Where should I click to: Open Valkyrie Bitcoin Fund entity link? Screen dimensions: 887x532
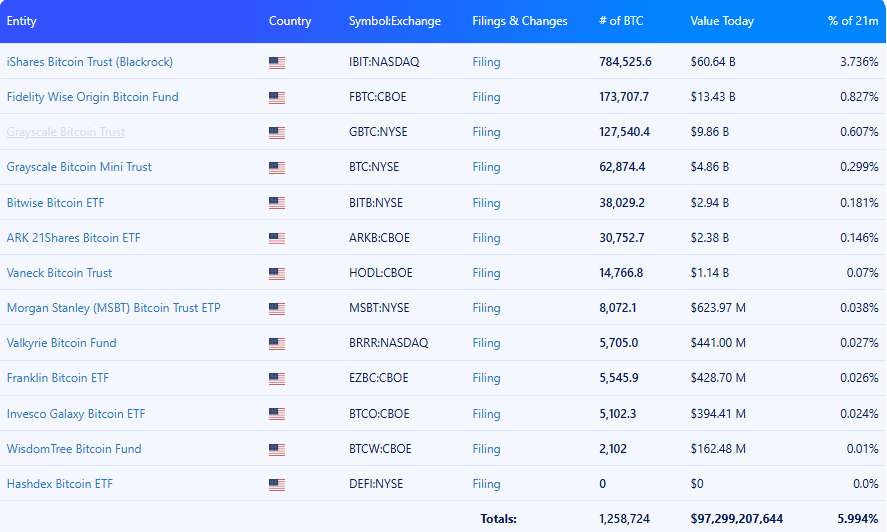pos(62,343)
